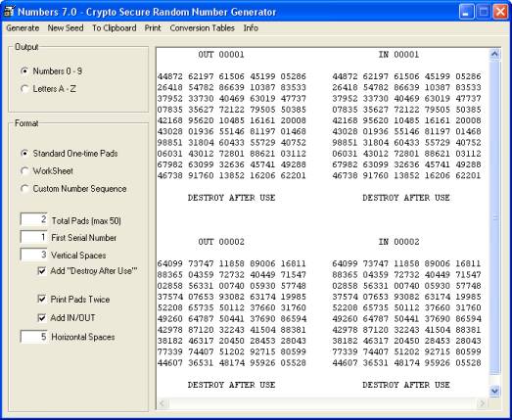
Task: Click the group "05528" in IN 00002 pad
Action: click(x=468, y=363)
